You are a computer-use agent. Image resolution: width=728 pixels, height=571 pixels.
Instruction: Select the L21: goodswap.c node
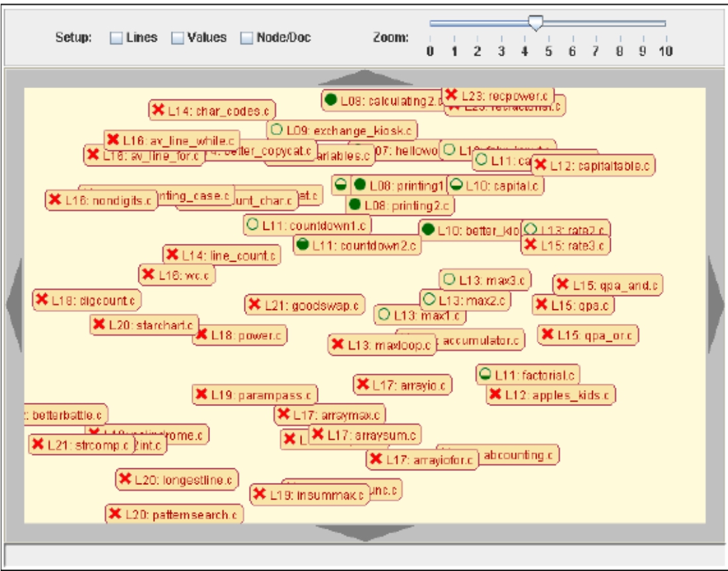(x=305, y=305)
